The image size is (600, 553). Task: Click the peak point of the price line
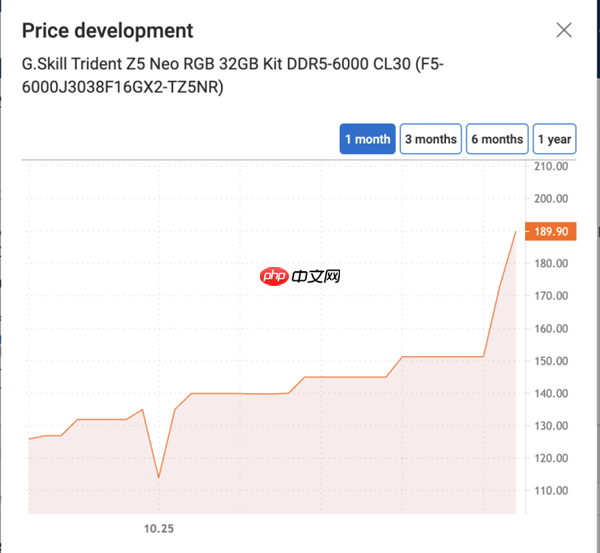(x=515, y=232)
